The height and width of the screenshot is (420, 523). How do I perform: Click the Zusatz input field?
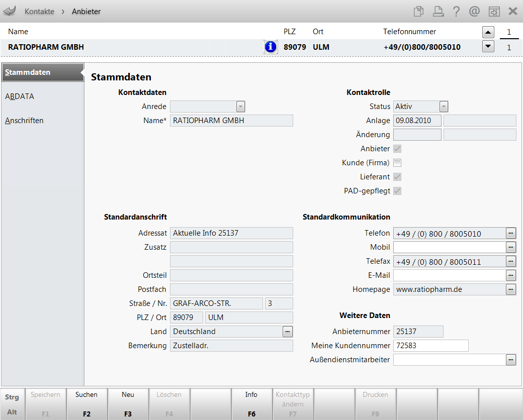(x=231, y=247)
